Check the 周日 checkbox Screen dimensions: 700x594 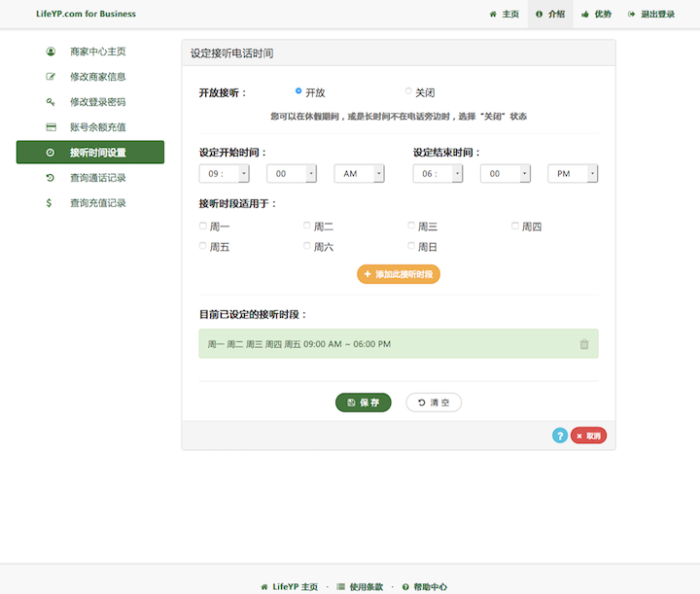(411, 246)
